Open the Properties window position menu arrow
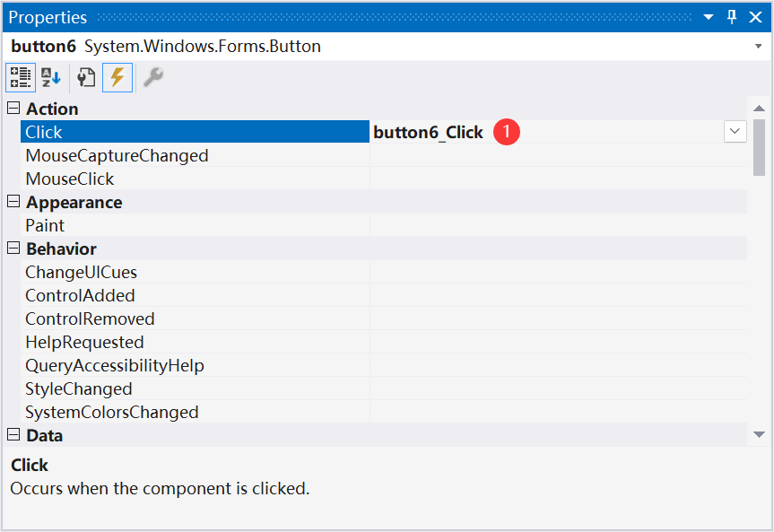The width and height of the screenshot is (774, 532). (709, 17)
